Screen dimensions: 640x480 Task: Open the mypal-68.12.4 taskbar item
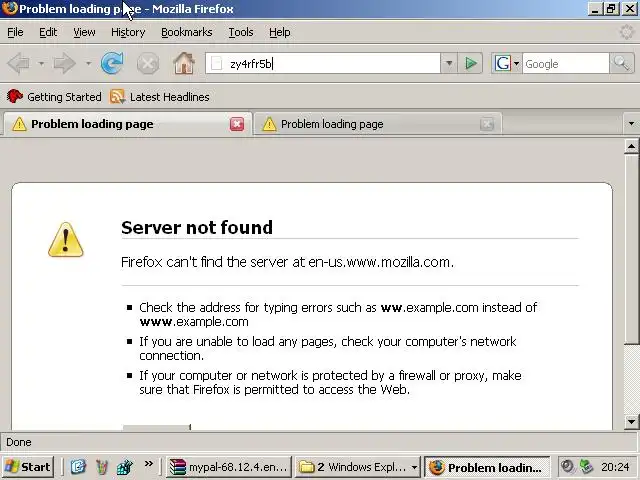coord(229,467)
